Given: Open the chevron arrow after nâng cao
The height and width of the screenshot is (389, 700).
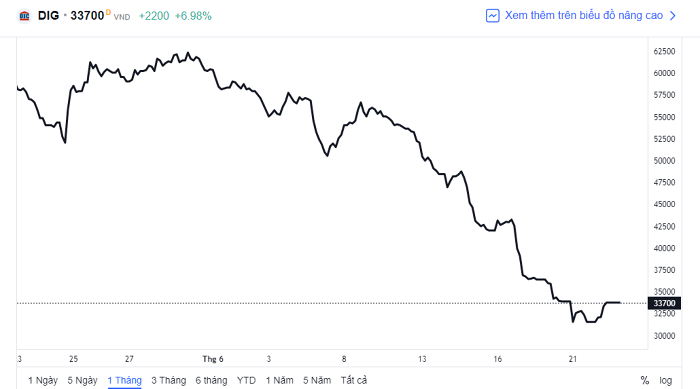Looking at the screenshot, I should click(x=673, y=16).
